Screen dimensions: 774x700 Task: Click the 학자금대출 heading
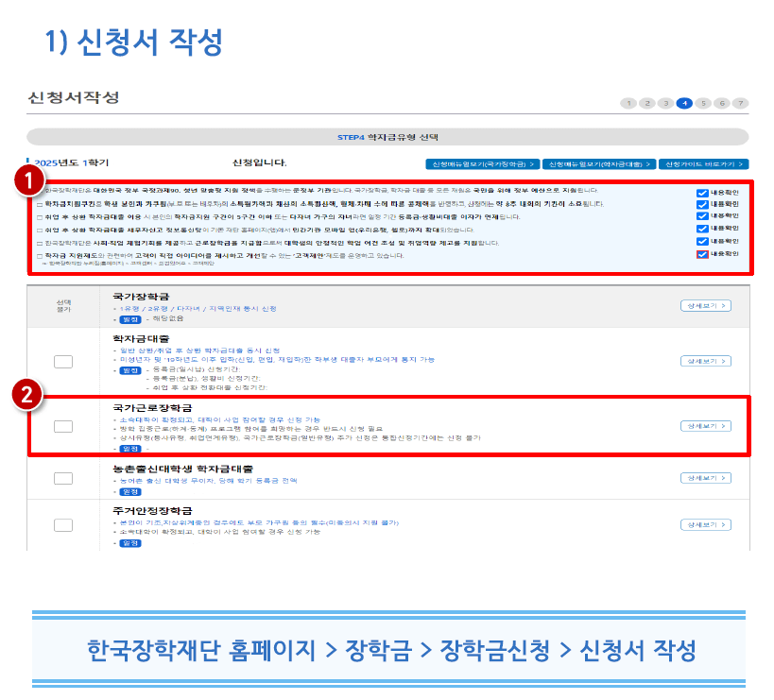click(141, 339)
